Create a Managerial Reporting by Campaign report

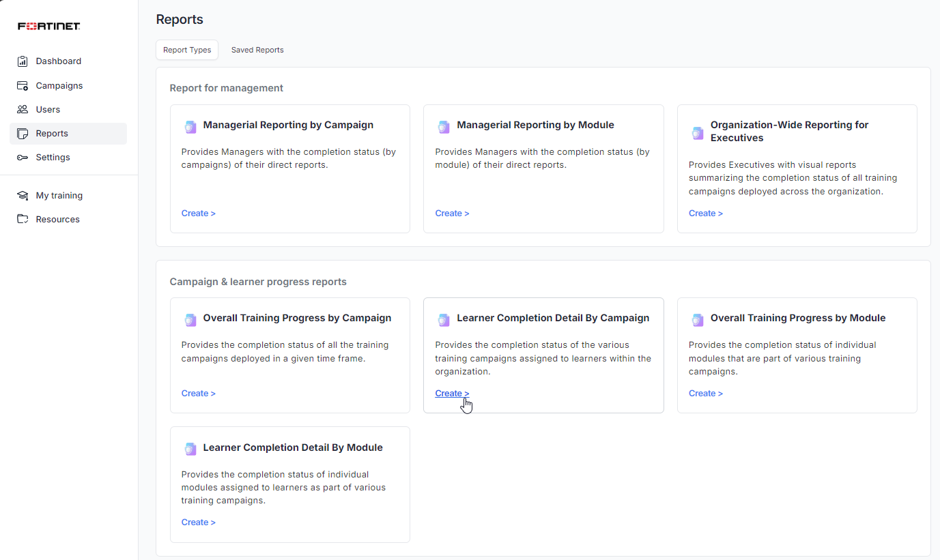[x=198, y=213]
